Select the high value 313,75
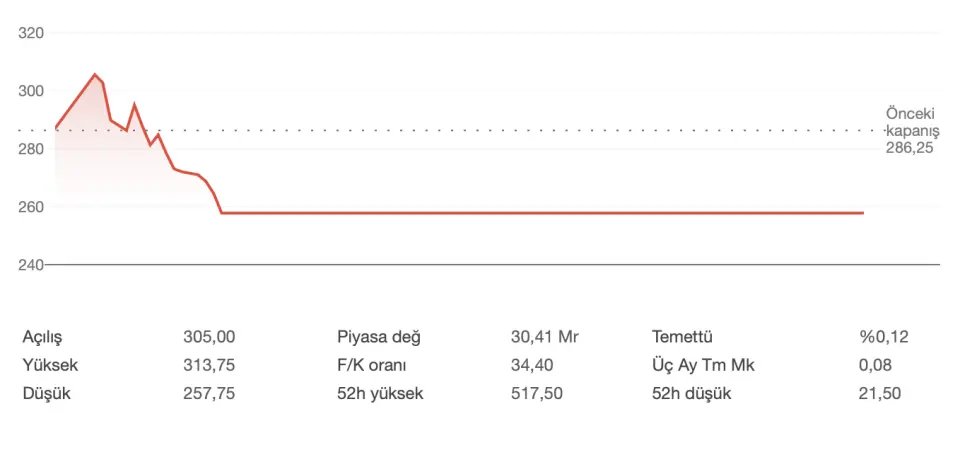This screenshot has height=450, width=960. tap(209, 365)
